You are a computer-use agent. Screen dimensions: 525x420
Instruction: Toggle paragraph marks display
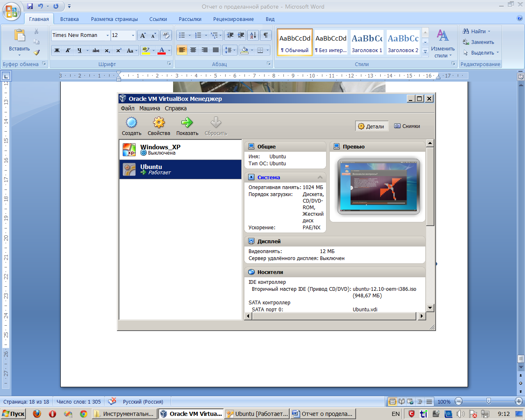click(265, 35)
